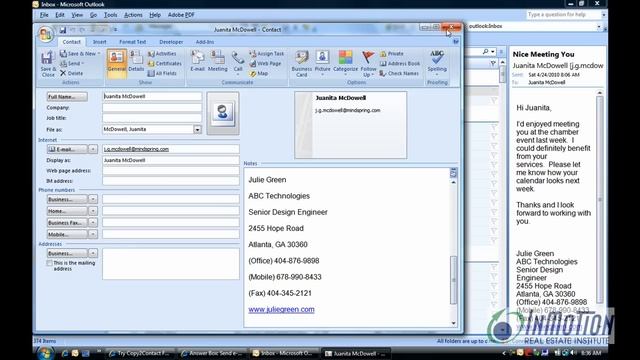This screenshot has height=360, width=640.
Task: Click Check Names in the Options group
Action: pyautogui.click(x=399, y=73)
